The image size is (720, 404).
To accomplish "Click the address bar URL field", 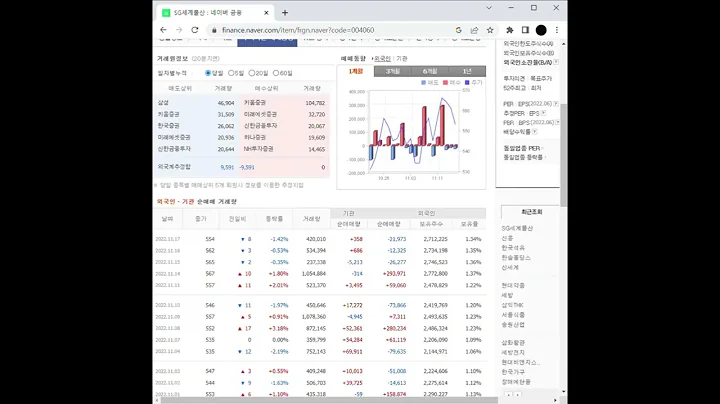I will pyautogui.click(x=331, y=30).
